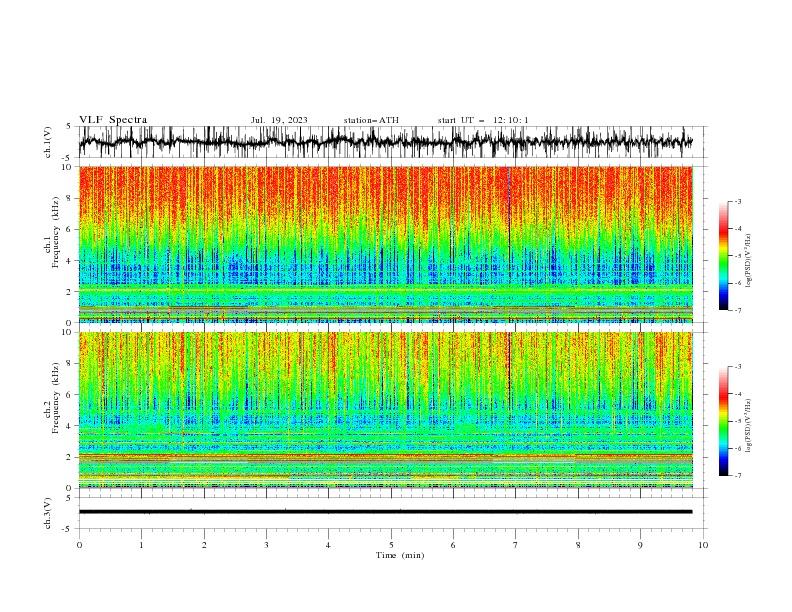The height and width of the screenshot is (612, 792).
Task: Click the ch.2 PSD color scale bar
Action: click(723, 421)
